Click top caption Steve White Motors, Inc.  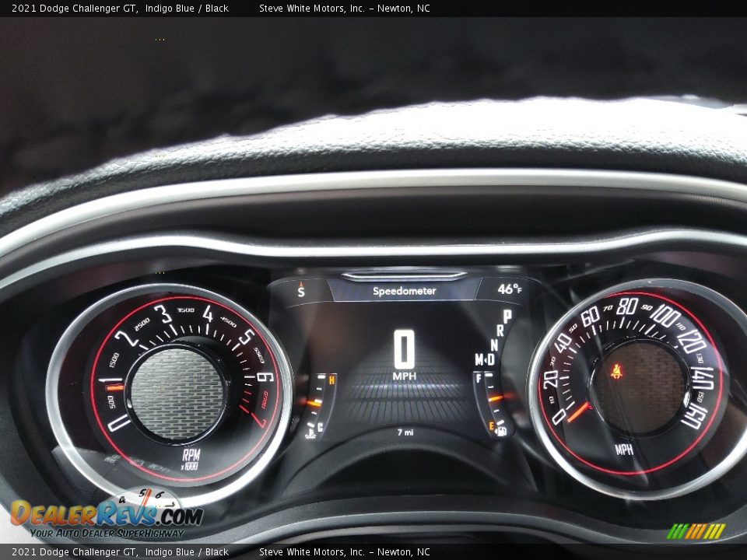pyautogui.click(x=312, y=8)
